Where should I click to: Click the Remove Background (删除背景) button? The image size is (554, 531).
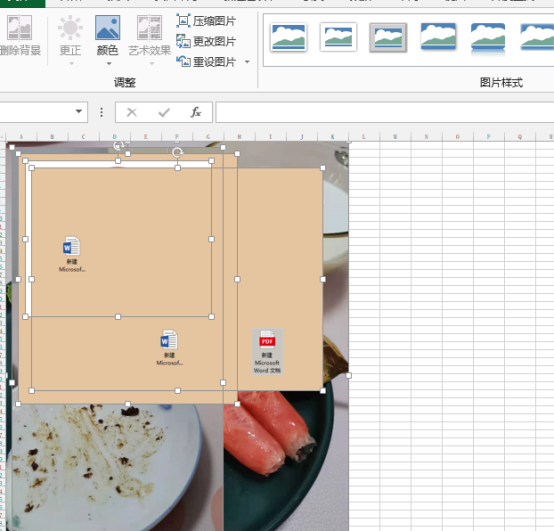click(20, 35)
